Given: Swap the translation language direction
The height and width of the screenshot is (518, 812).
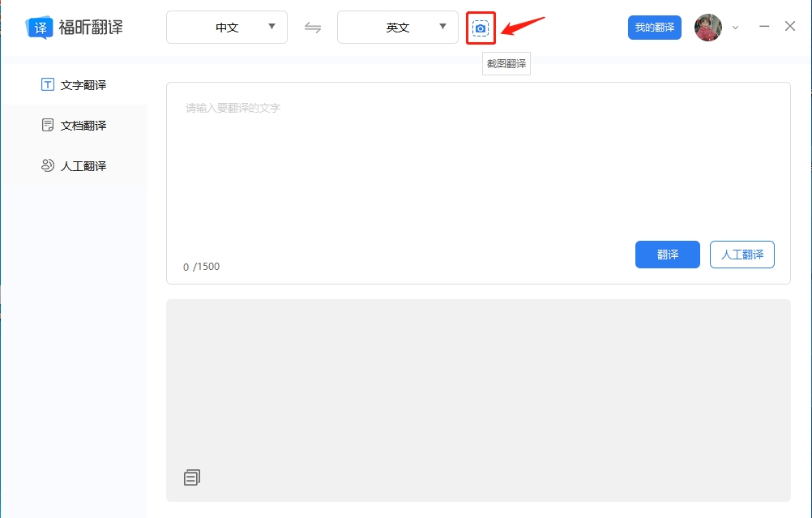Looking at the screenshot, I should coord(313,27).
